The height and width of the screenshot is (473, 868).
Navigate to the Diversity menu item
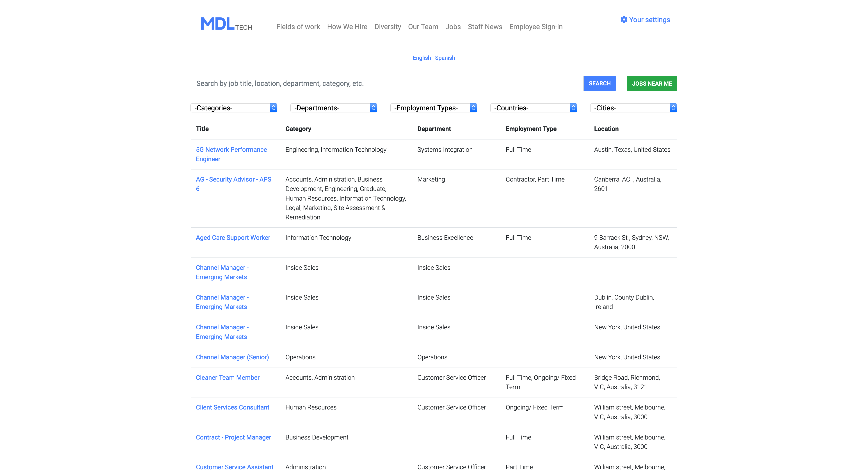(388, 26)
